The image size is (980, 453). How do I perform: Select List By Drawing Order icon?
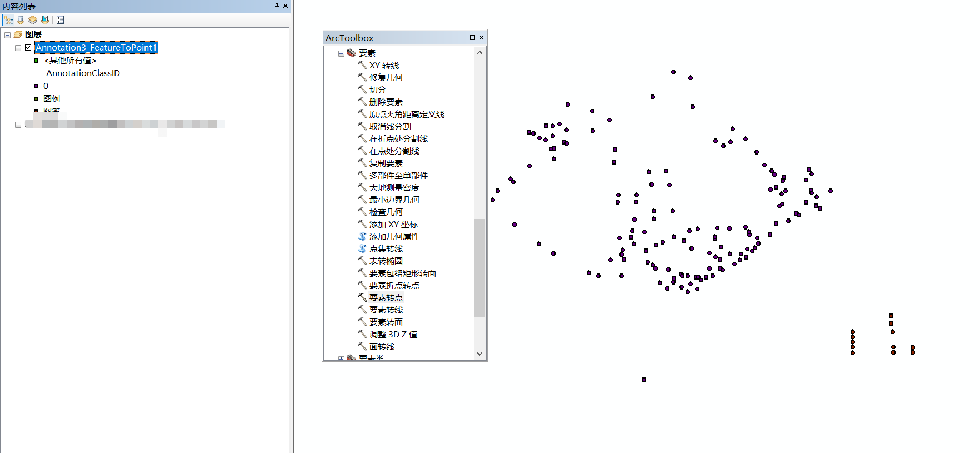pyautogui.click(x=8, y=20)
